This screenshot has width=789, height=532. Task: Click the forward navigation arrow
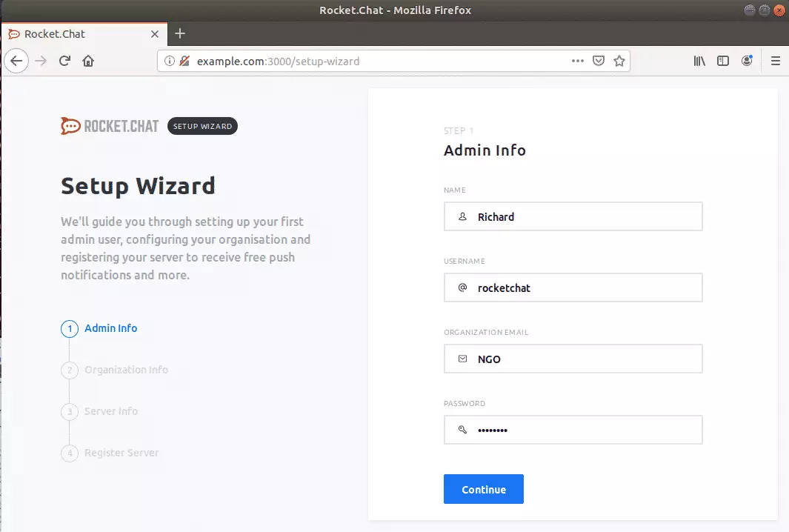41,61
